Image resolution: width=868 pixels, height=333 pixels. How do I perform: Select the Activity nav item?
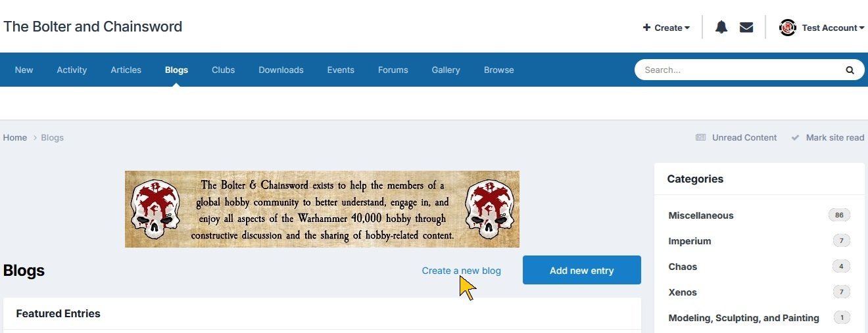(x=72, y=70)
